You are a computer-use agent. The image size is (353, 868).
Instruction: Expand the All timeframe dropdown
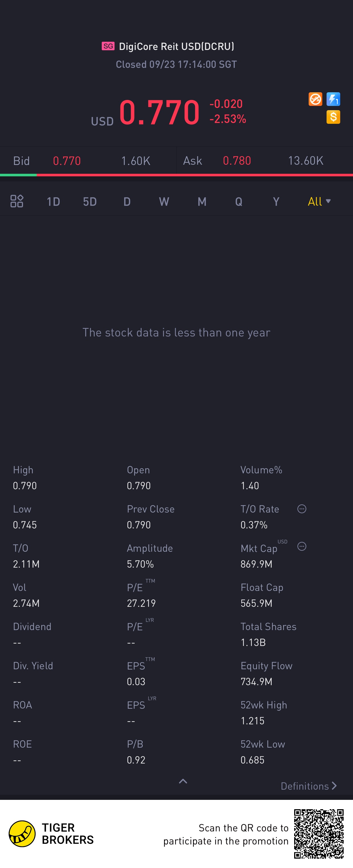click(319, 202)
